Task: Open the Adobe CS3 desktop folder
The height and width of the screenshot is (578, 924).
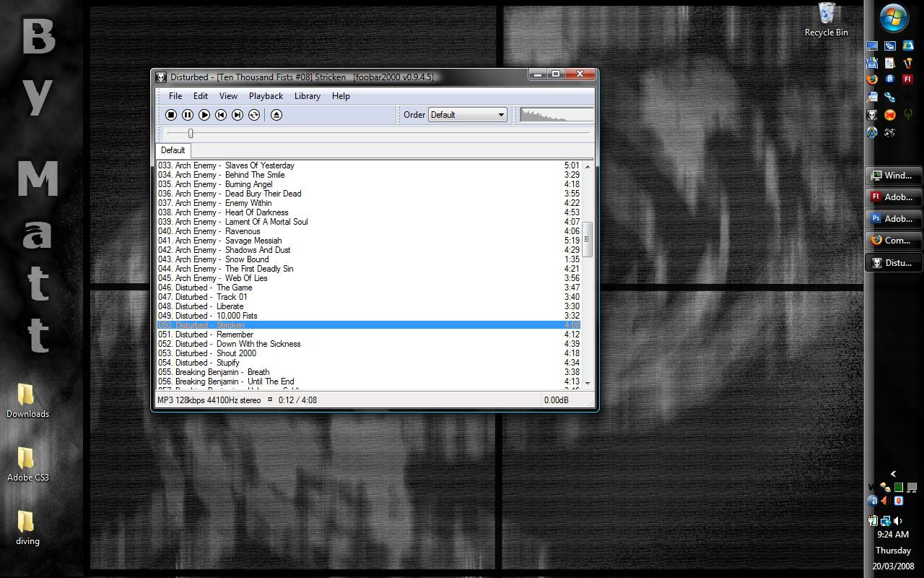Action: 27,465
